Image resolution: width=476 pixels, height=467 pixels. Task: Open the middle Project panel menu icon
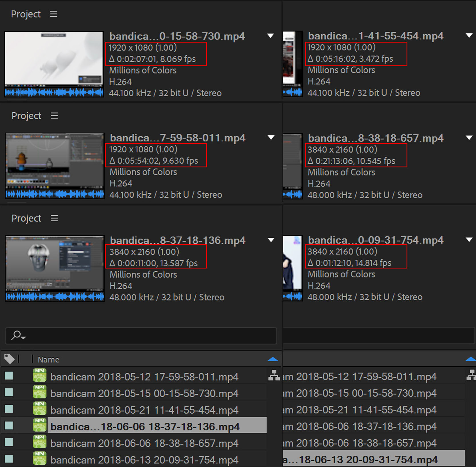point(54,116)
